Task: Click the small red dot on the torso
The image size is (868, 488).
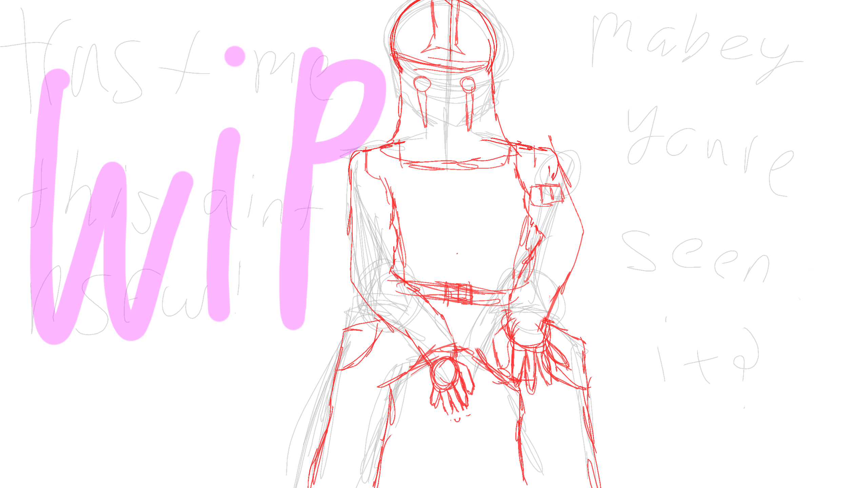Action: 457,253
